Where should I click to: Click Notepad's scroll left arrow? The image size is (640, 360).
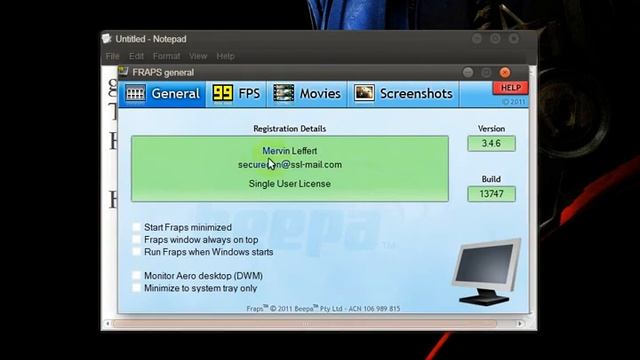point(107,324)
